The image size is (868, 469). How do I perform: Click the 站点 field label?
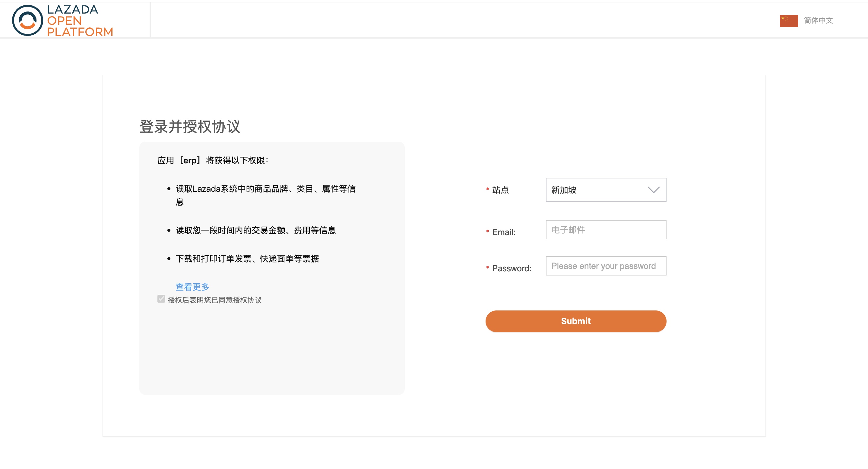click(500, 190)
